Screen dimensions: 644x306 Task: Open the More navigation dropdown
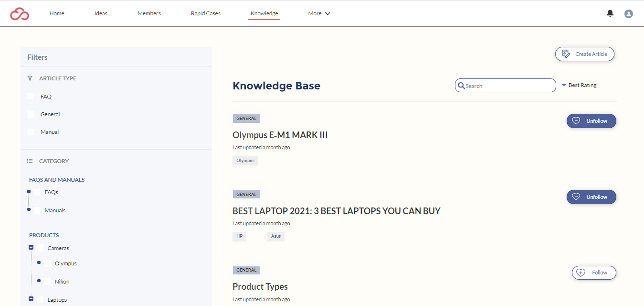[x=319, y=13]
